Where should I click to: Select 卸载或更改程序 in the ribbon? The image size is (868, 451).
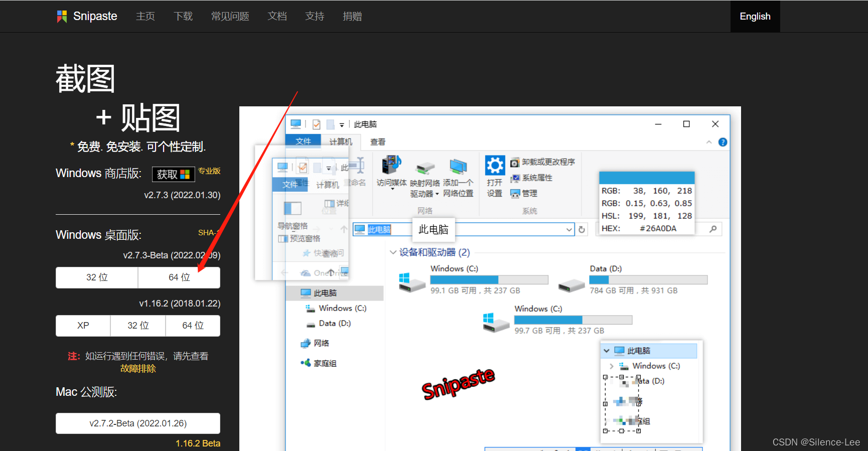543,162
